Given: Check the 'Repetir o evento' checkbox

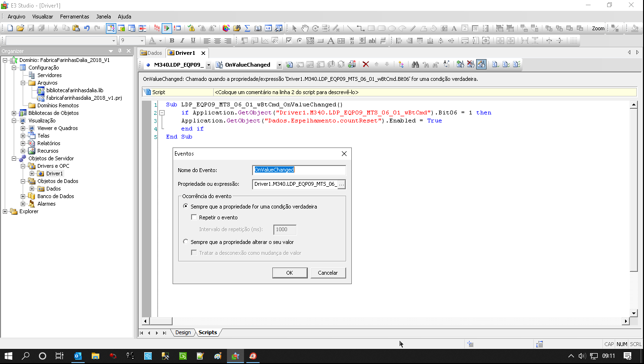Looking at the screenshot, I should [x=194, y=217].
